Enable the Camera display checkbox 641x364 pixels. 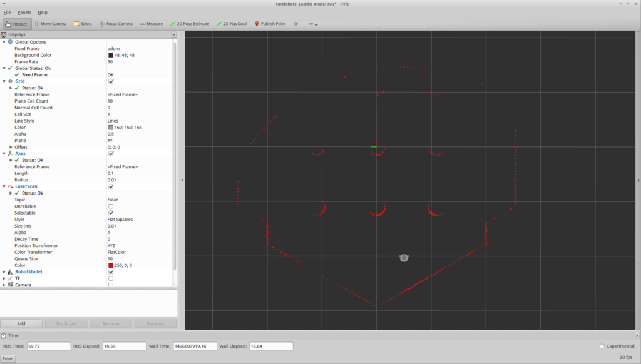point(111,285)
